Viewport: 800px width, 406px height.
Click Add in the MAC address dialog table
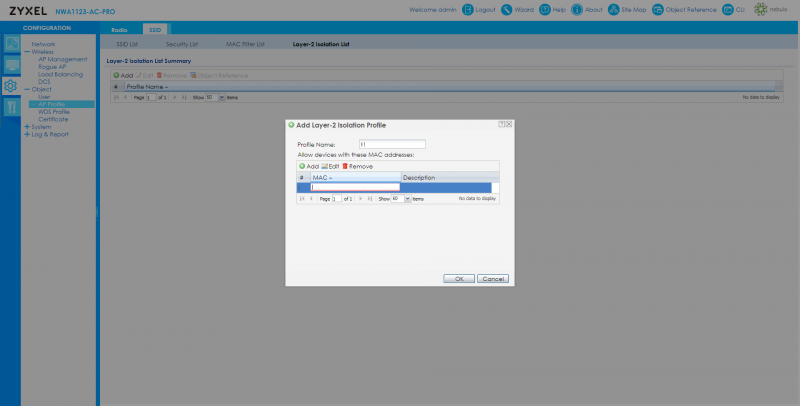309,166
